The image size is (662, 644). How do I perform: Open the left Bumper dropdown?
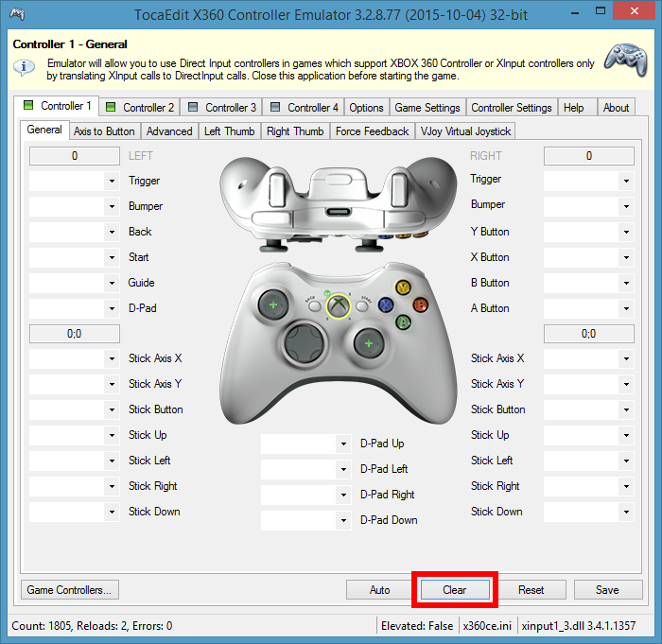[x=112, y=206]
